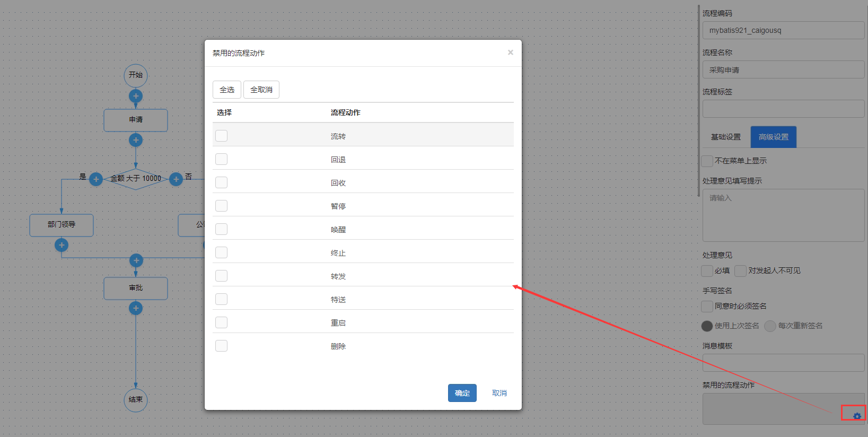The width and height of the screenshot is (868, 437).
Task: Toggle the 不在菜单上显示 checkbox
Action: click(x=707, y=161)
